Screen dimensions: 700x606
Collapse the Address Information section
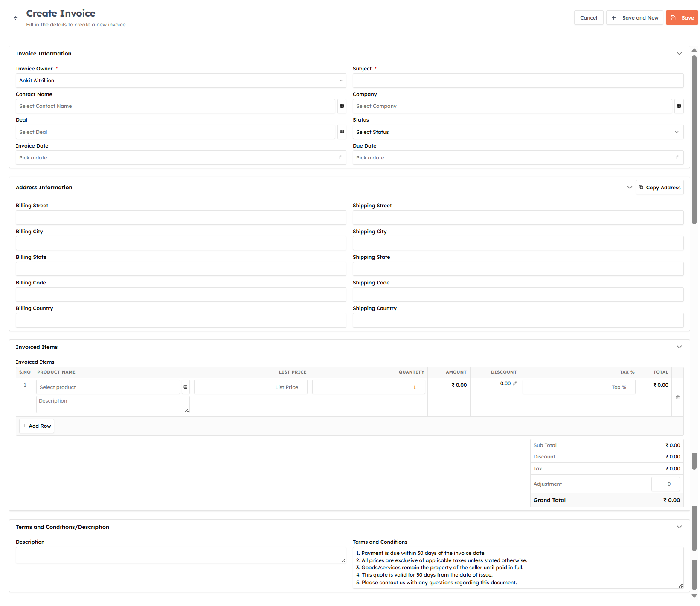point(630,188)
